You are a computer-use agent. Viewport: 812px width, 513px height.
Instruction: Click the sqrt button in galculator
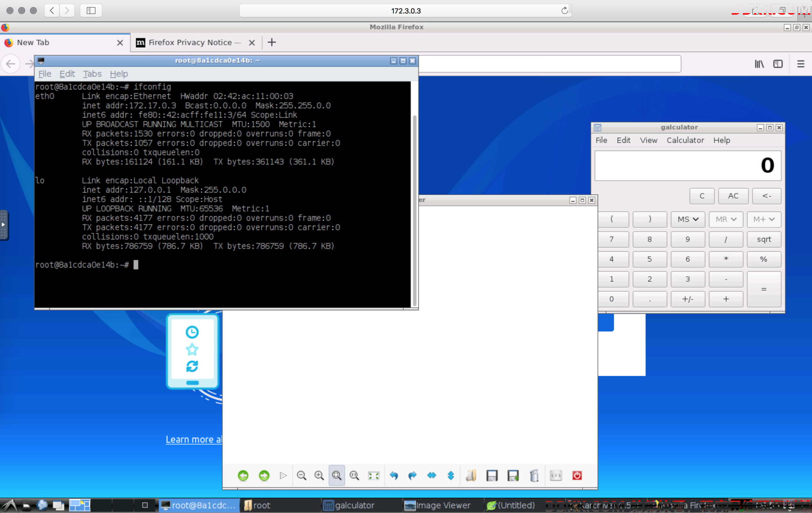pos(764,239)
